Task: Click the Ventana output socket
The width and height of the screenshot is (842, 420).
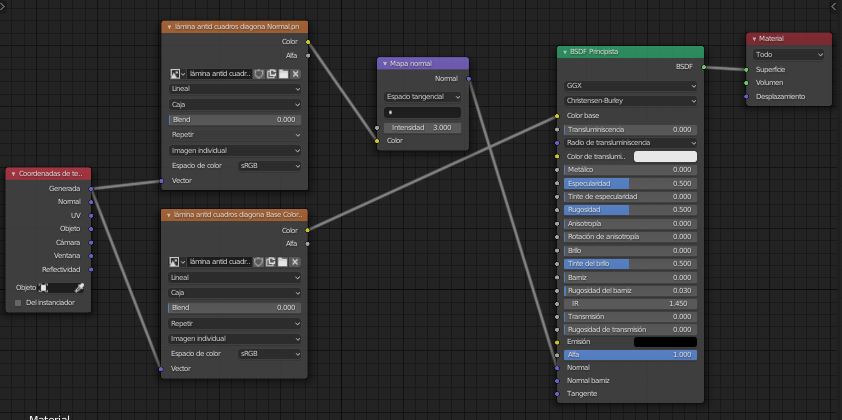Action: [x=91, y=256]
